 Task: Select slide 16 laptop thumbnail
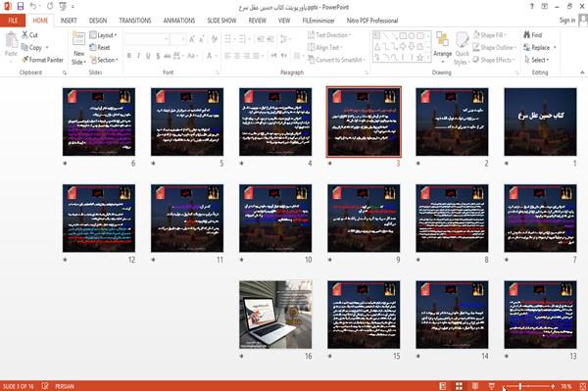[x=275, y=315]
